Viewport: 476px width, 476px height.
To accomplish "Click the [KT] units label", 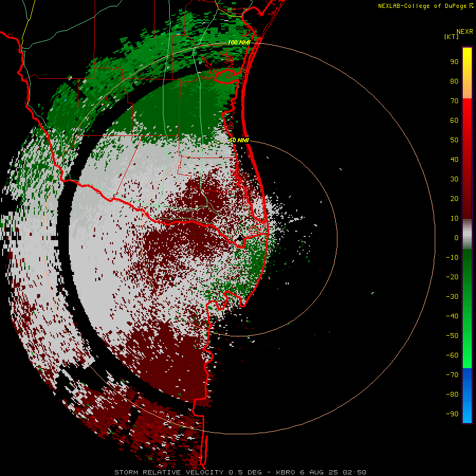I will [x=451, y=36].
